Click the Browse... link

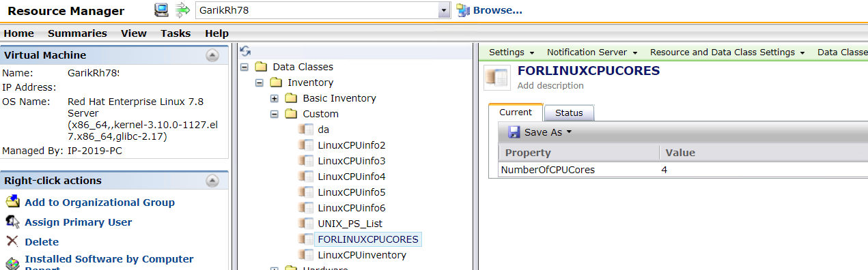click(497, 10)
